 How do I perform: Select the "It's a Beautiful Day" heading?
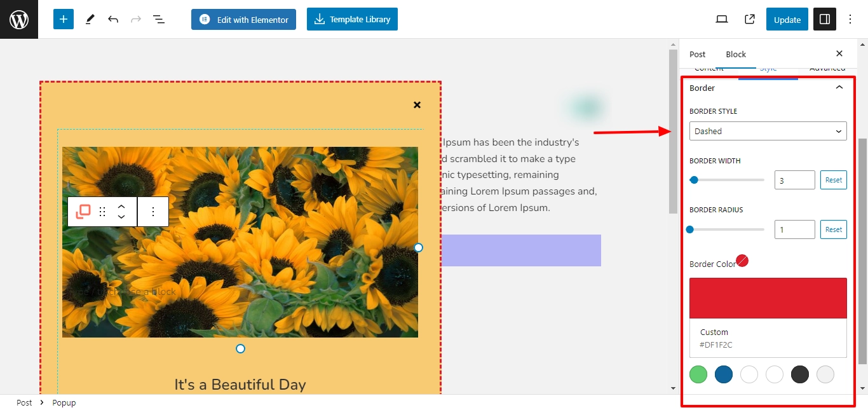pos(240,385)
